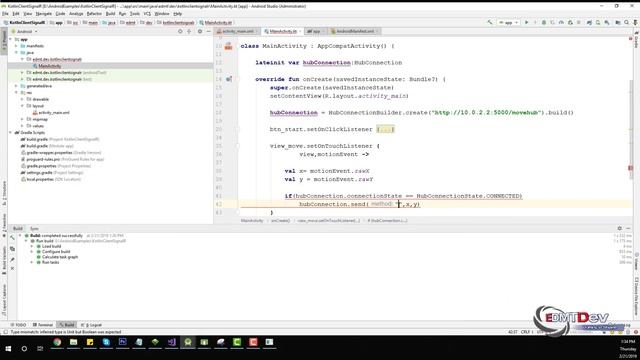Click the Sync Project with Gradle icon
Image resolution: width=640 pixels, height=360 pixels.
tap(589, 22)
